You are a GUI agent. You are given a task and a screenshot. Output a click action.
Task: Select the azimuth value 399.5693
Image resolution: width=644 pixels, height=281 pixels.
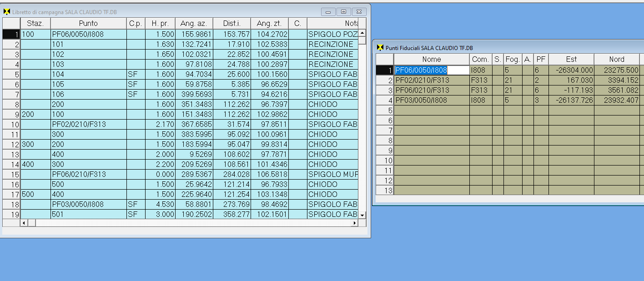coord(194,94)
